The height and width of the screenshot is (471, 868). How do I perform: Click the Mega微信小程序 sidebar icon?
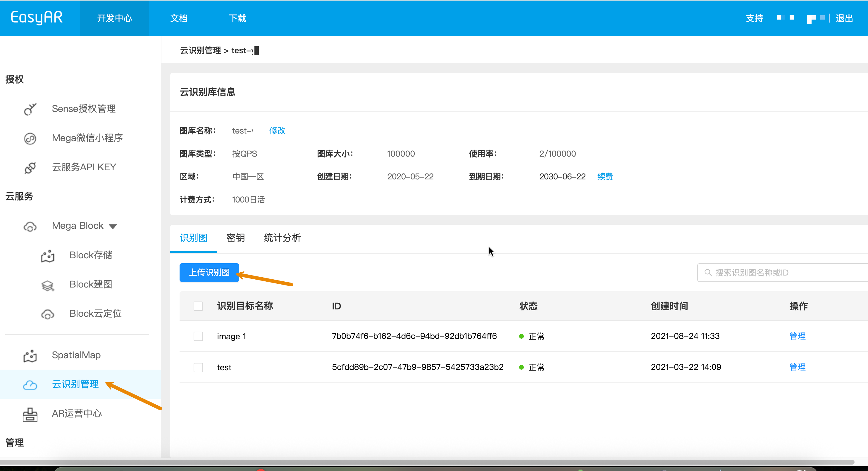(x=30, y=138)
